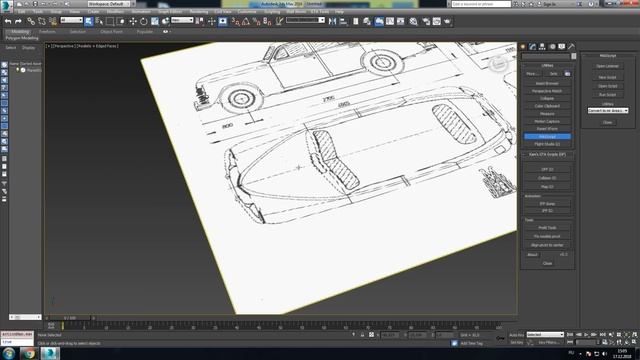Open the Named Selection Sets dropdown

coord(306,20)
